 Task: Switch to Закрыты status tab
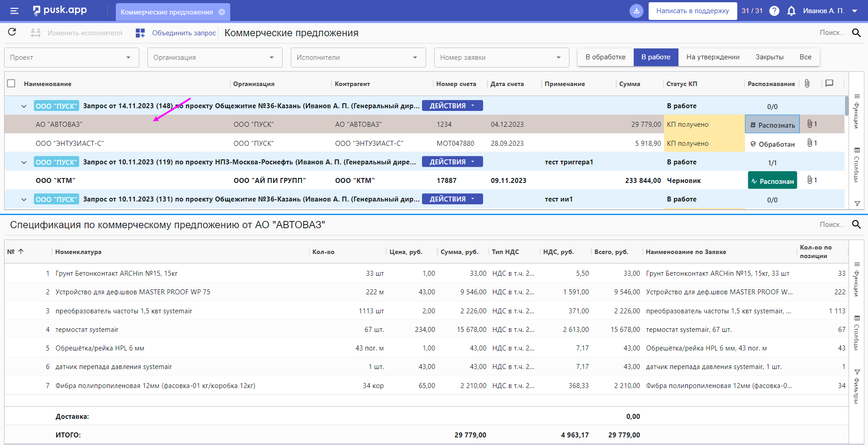769,57
